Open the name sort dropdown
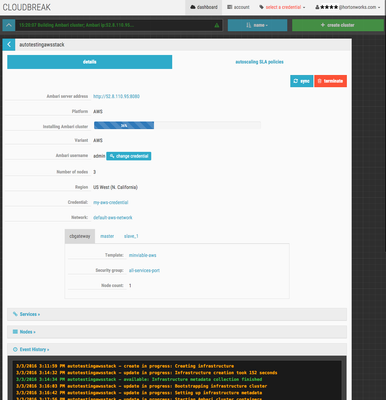Image resolution: width=386 pixels, height=400 pixels. click(257, 25)
